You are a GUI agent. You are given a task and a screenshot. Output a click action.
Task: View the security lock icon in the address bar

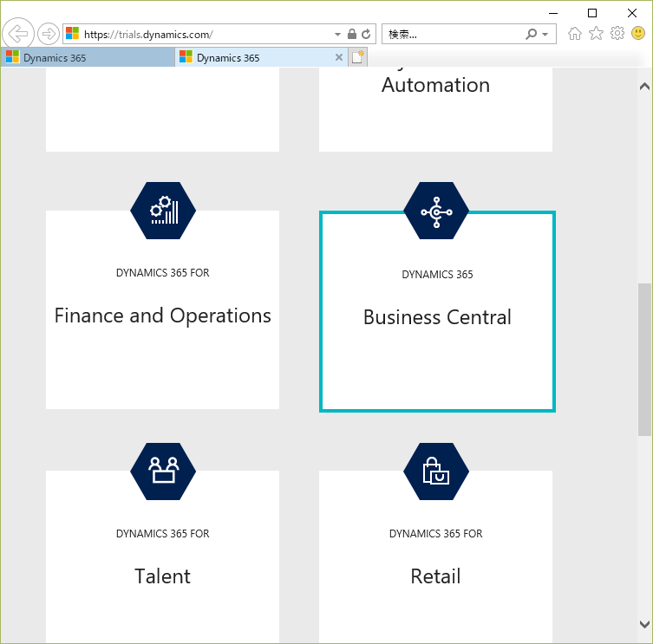tap(352, 34)
